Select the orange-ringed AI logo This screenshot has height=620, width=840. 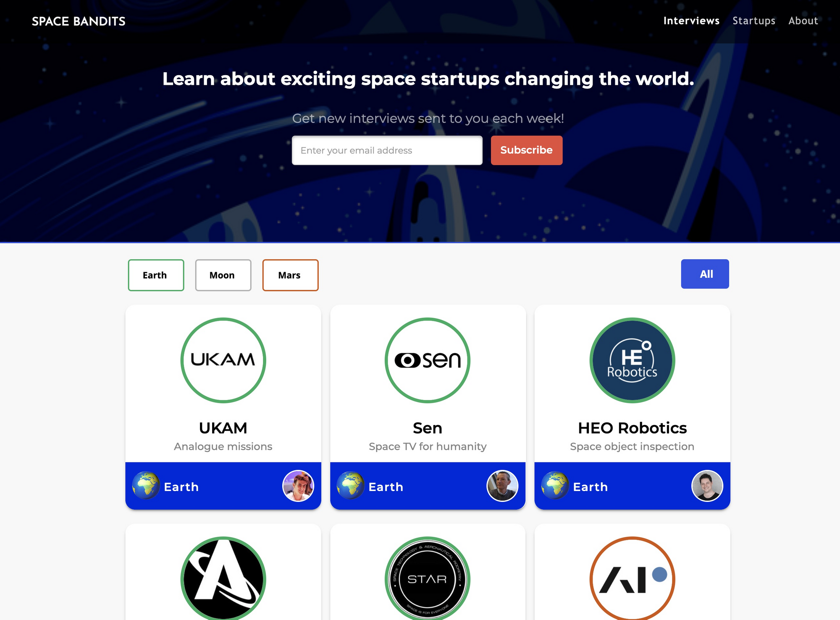pyautogui.click(x=632, y=578)
